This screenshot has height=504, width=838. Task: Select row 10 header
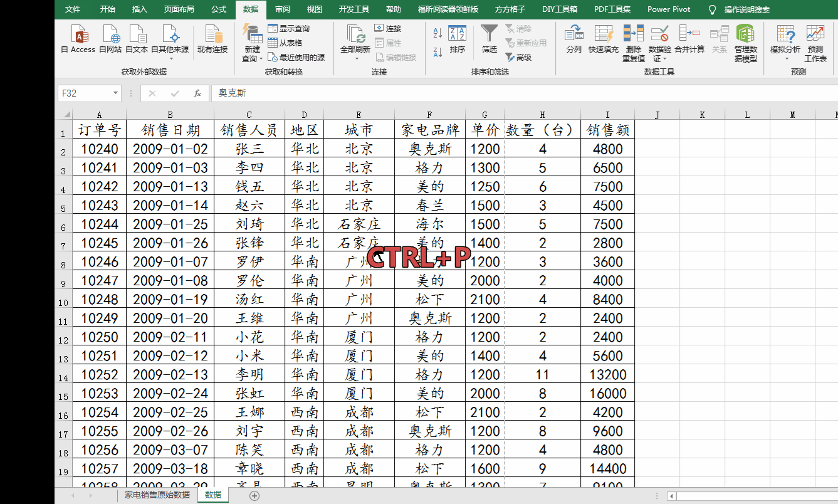coord(63,300)
